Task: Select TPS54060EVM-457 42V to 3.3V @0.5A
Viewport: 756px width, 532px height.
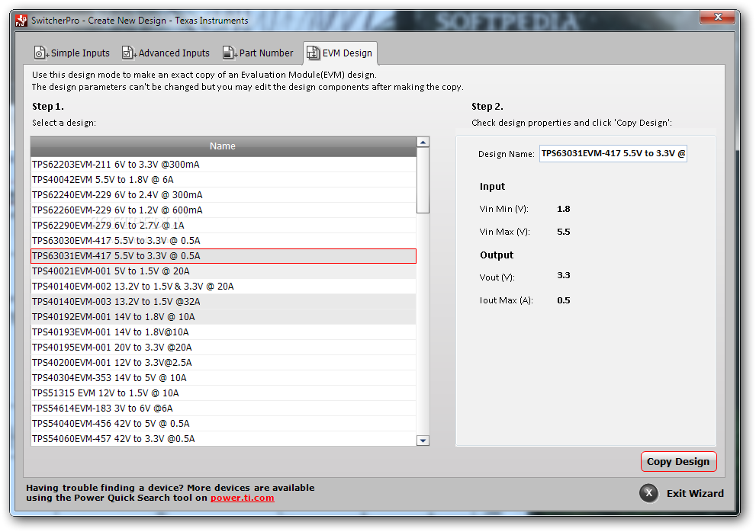Action: click(x=224, y=438)
